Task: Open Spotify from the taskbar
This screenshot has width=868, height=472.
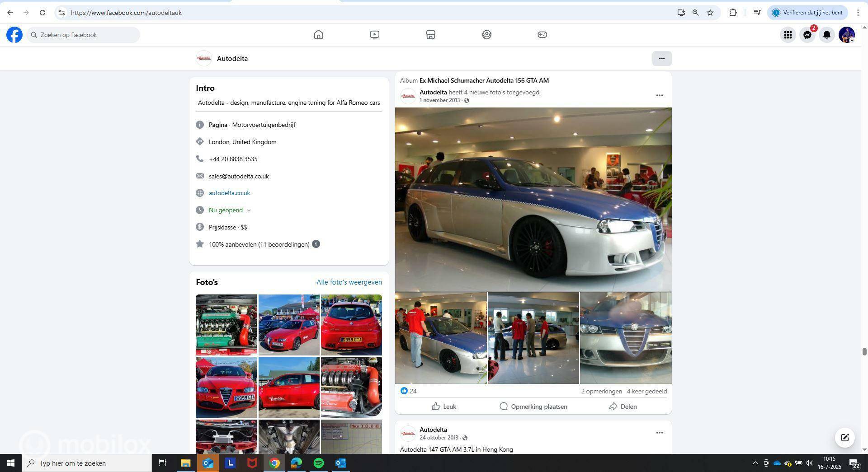Action: click(x=319, y=463)
